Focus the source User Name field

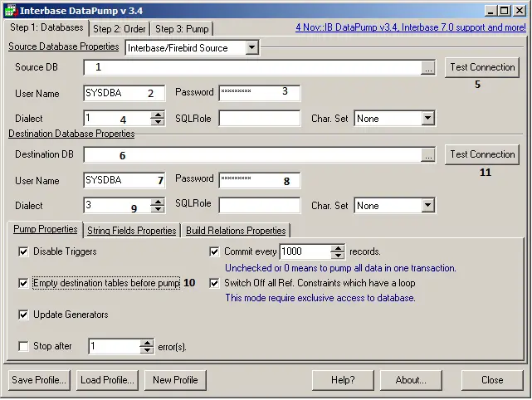124,93
